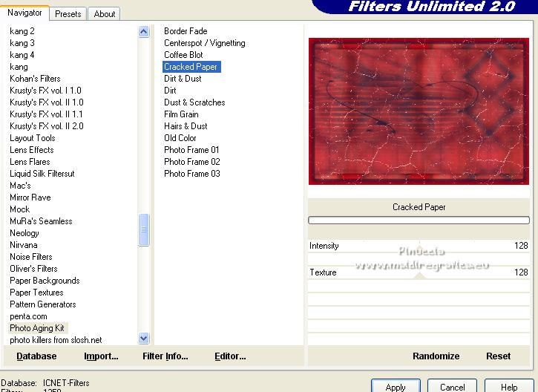Select the Mirror Rave category
This screenshot has height=392, width=538.
coord(30,197)
